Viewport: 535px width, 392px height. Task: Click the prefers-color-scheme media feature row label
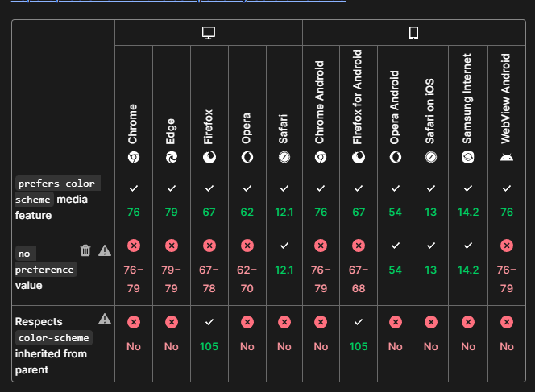58,199
